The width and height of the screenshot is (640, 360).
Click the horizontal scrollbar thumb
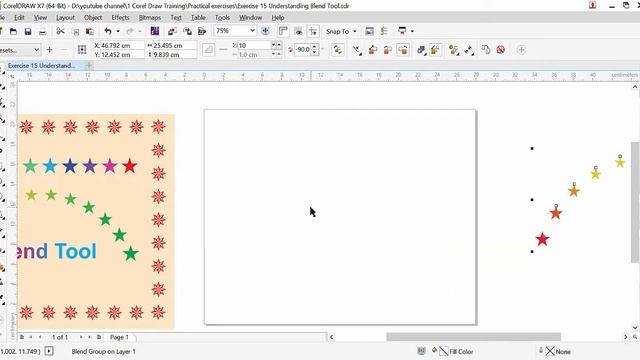point(473,337)
